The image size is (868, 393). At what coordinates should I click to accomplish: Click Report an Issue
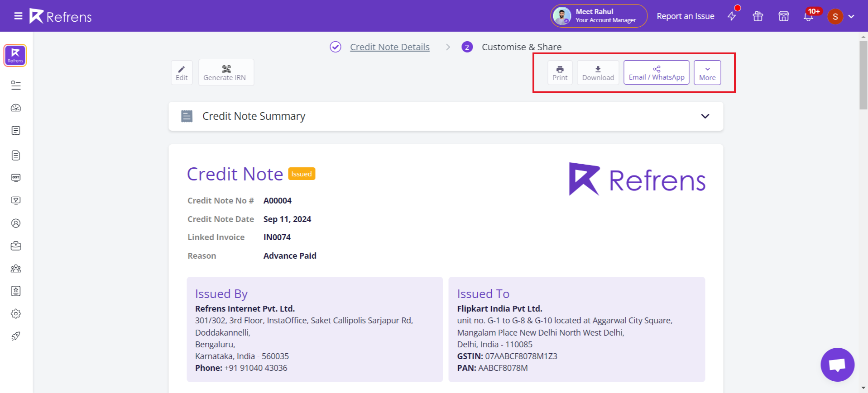tap(686, 16)
